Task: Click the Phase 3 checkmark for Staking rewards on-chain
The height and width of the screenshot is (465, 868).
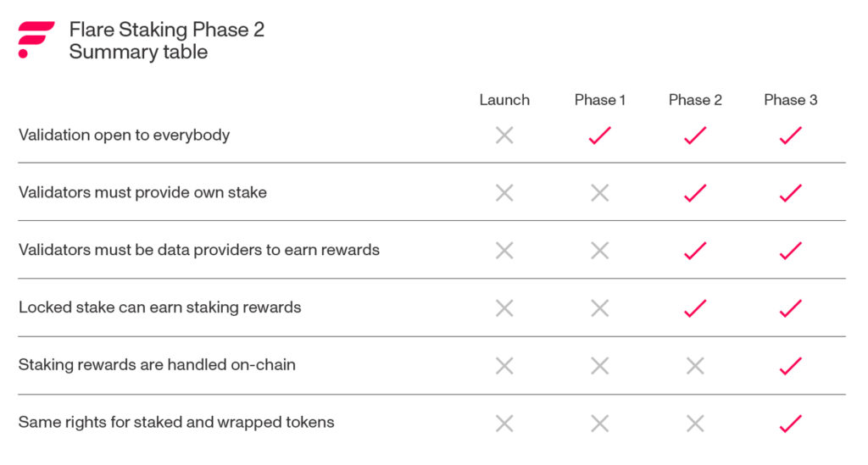Action: (x=790, y=366)
